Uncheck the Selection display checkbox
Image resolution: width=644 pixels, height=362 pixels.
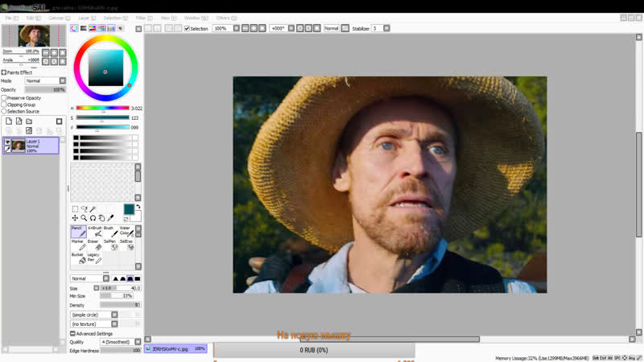pos(187,28)
